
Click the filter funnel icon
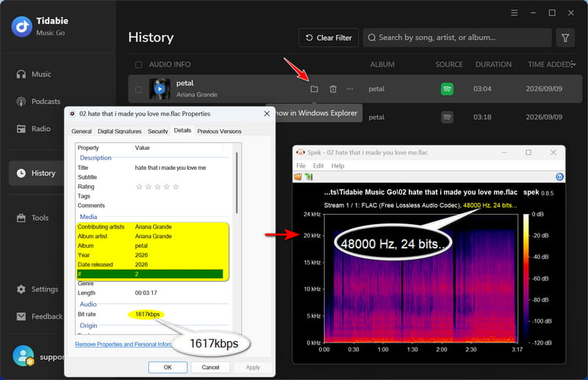(565, 37)
